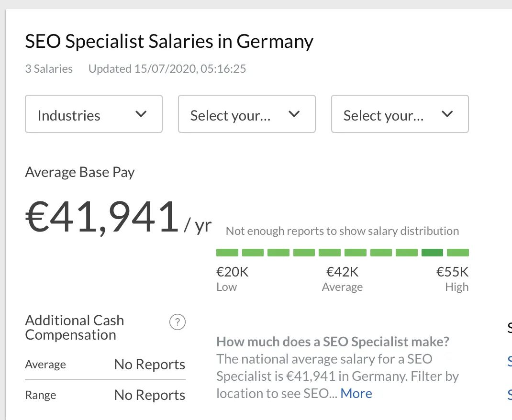The width and height of the screenshot is (512, 420).
Task: Click the 'Average Base Pay' label
Action: click(x=80, y=172)
